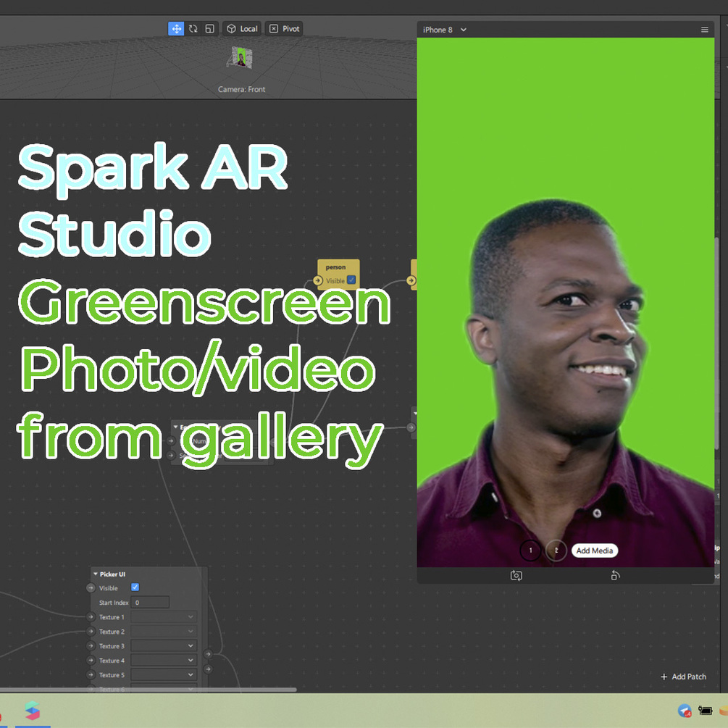The height and width of the screenshot is (728, 728).
Task: Click Picker UI Visible input port
Action: (91, 587)
